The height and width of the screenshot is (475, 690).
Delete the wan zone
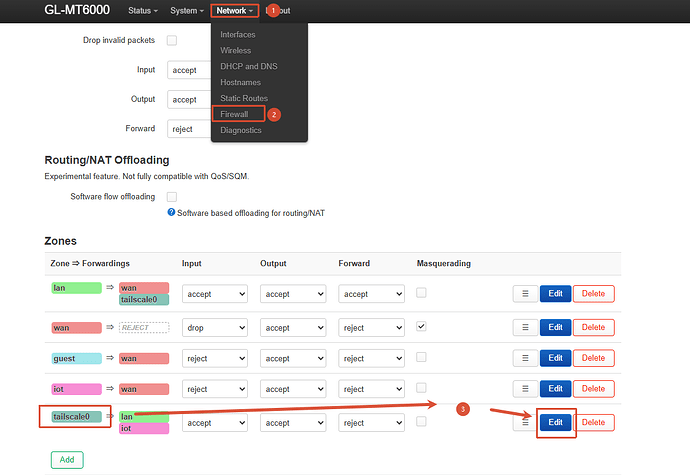tap(593, 328)
